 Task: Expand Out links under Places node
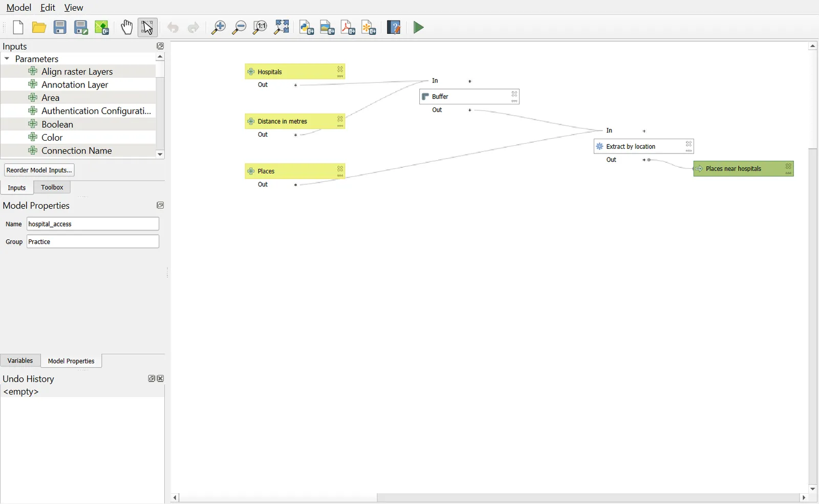click(x=295, y=185)
